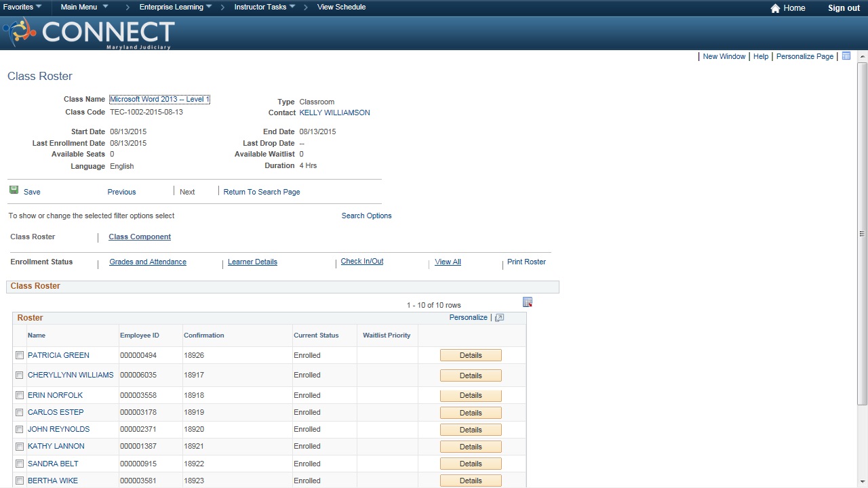Open Details for KATHY LANNON
The image size is (868, 488).
pyautogui.click(x=471, y=447)
